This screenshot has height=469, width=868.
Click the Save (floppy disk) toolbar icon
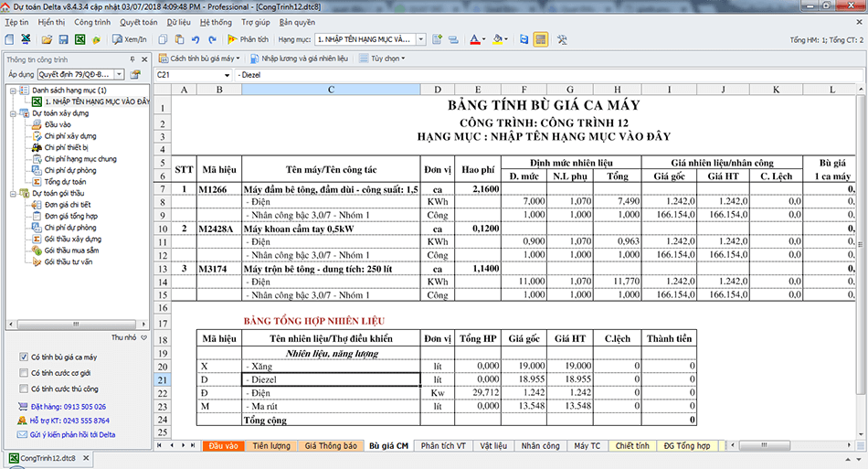coord(63,40)
